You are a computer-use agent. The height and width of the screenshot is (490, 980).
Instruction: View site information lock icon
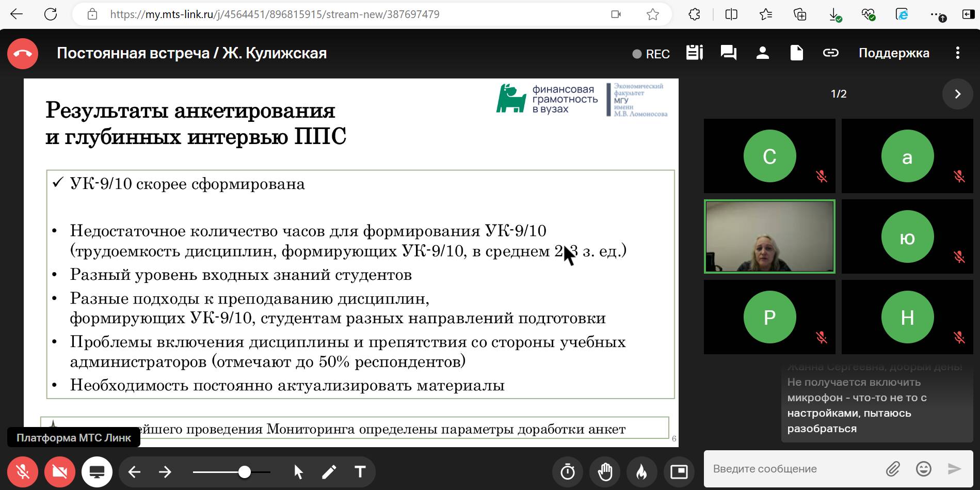click(x=92, y=14)
